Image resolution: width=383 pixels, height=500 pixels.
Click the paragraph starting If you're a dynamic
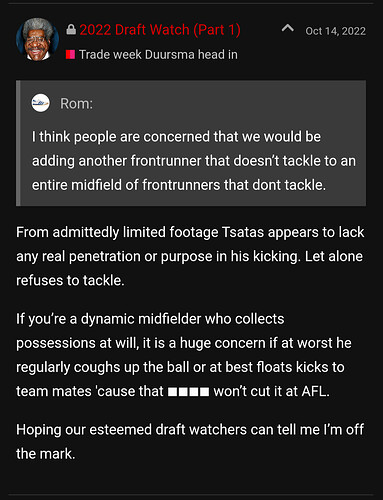(184, 355)
